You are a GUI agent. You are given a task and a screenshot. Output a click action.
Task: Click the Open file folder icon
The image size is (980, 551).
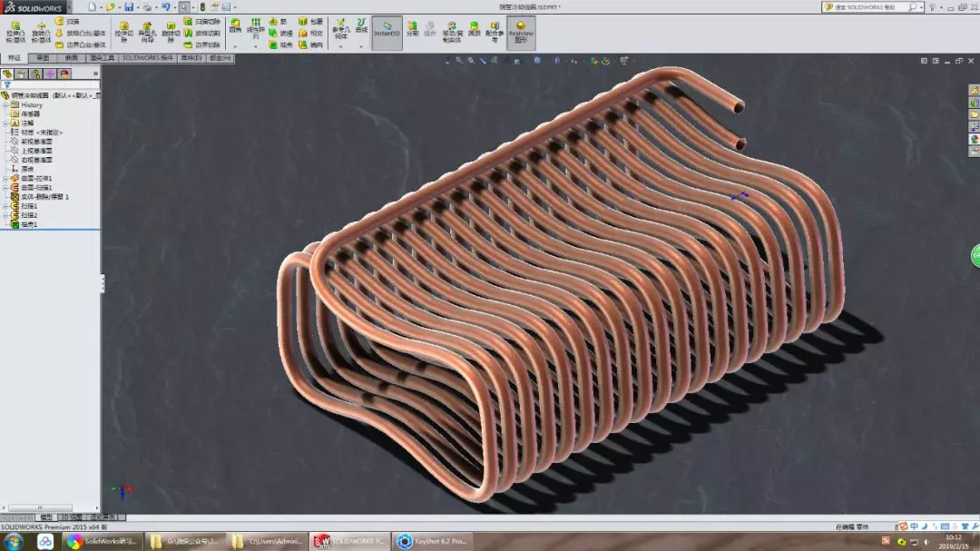pyautogui.click(x=110, y=7)
